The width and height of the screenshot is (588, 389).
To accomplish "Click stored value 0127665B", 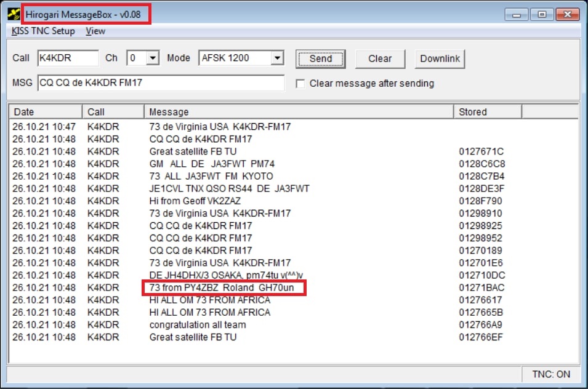I will point(481,312).
